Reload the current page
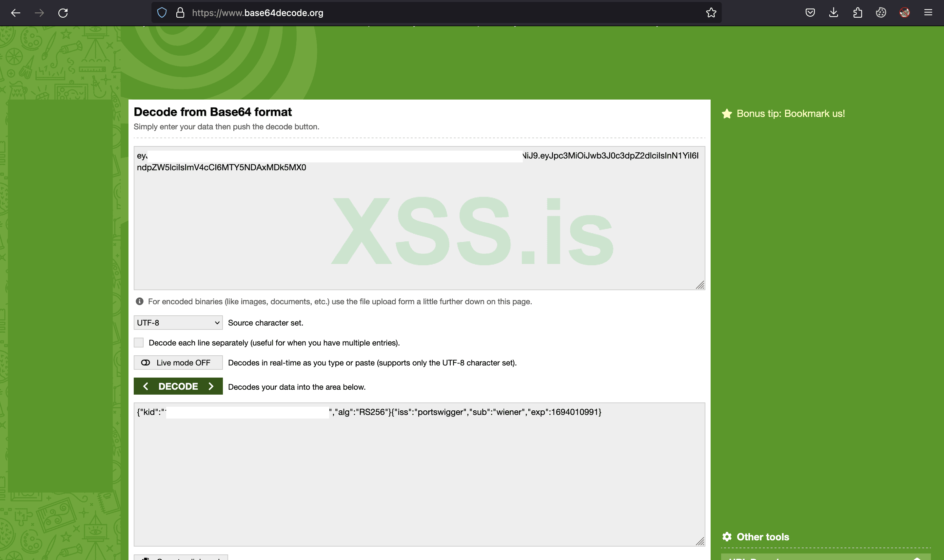The height and width of the screenshot is (560, 944). [x=63, y=13]
